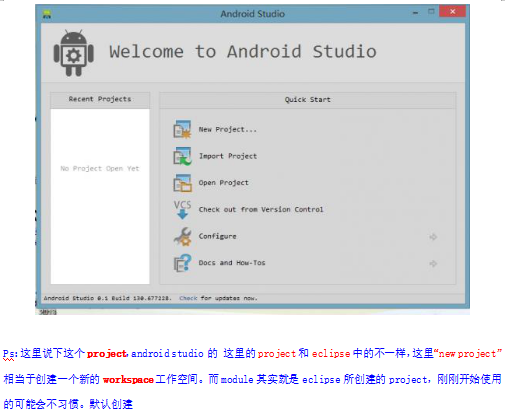
Task: Click the Quick Start panel header
Action: pyautogui.click(x=307, y=100)
